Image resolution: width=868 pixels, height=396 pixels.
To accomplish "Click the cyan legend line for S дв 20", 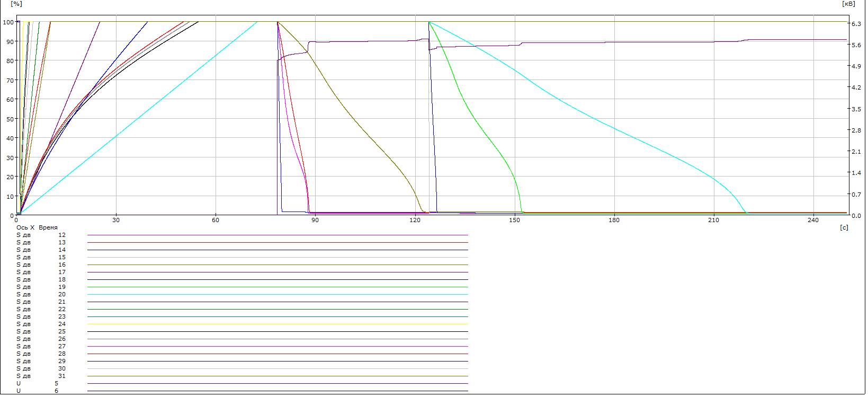I will tap(278, 294).
